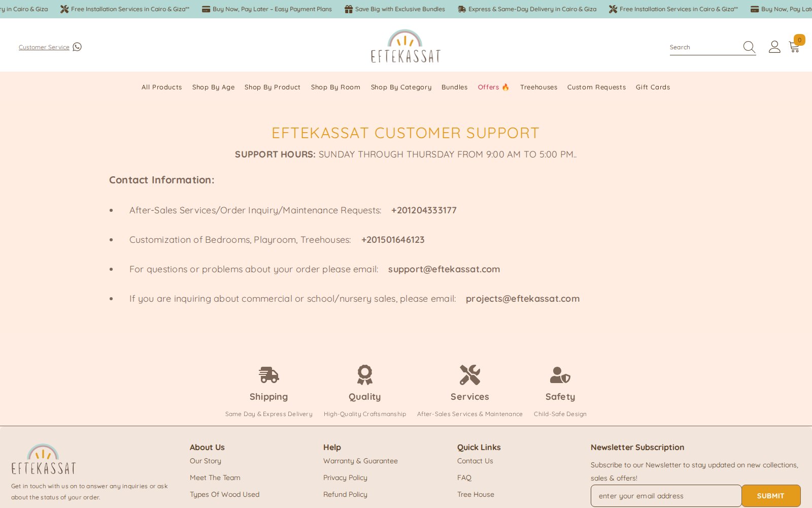Open the user account icon
Image resolution: width=812 pixels, height=508 pixels.
click(x=774, y=47)
